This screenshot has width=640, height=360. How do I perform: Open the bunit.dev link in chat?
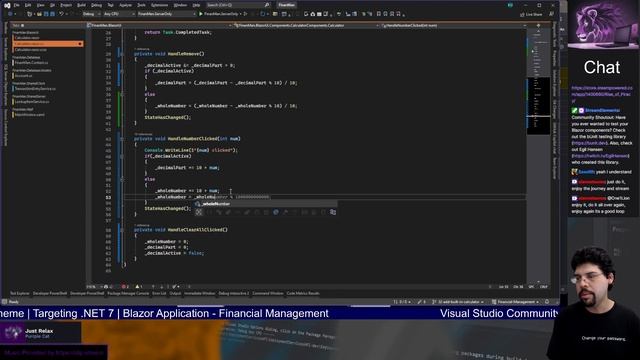(x=590, y=143)
